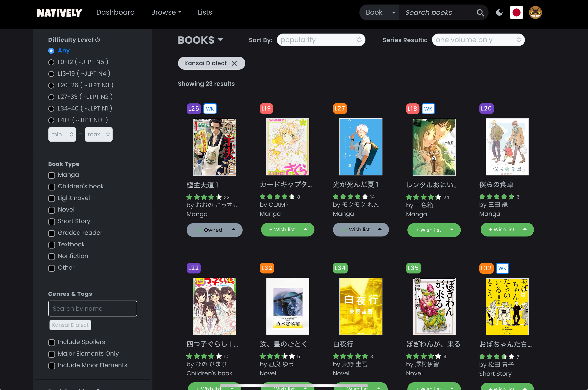Click the WK badge on 極主夫道 1
The height and width of the screenshot is (390, 588).
(210, 109)
